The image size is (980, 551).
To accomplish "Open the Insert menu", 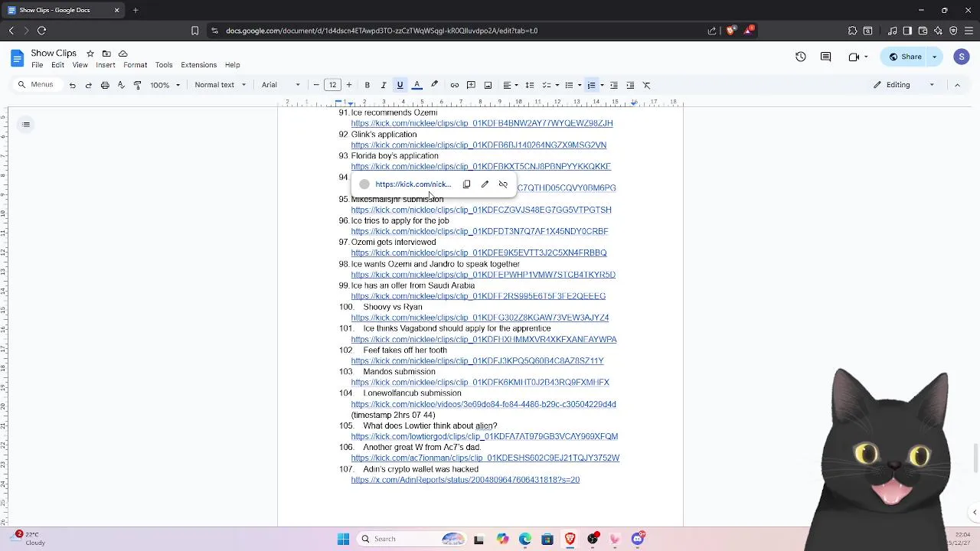I will coord(106,65).
